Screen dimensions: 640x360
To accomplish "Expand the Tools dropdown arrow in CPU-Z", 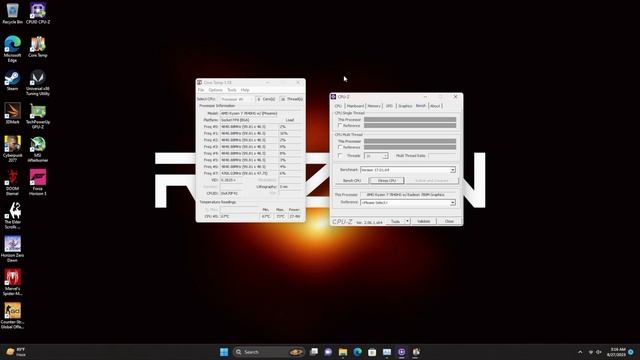I will coord(407,221).
